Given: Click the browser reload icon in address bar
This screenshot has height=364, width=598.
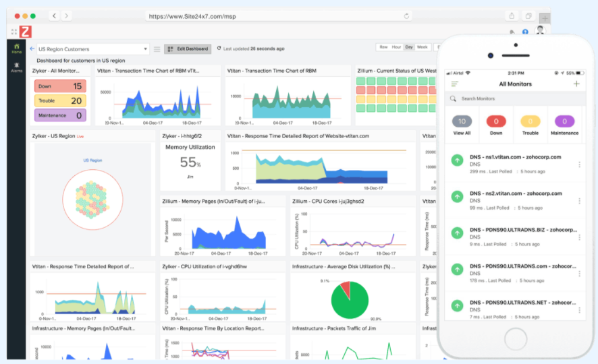Looking at the screenshot, I should (x=406, y=16).
